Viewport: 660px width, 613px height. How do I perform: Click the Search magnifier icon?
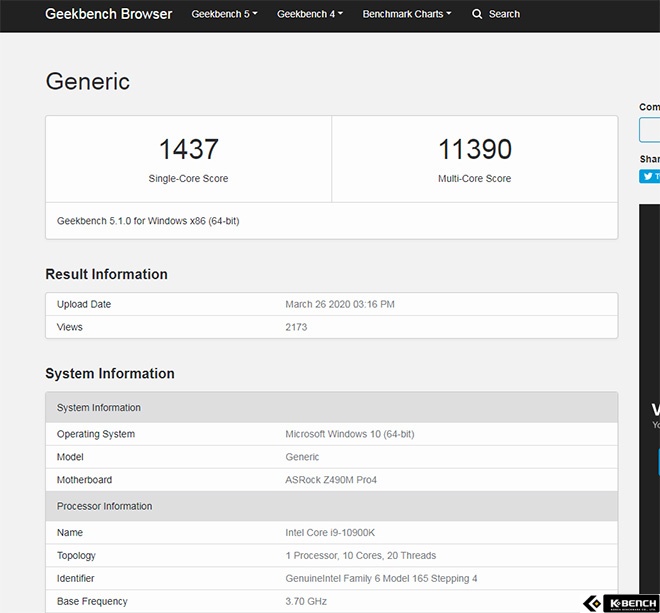[477, 14]
